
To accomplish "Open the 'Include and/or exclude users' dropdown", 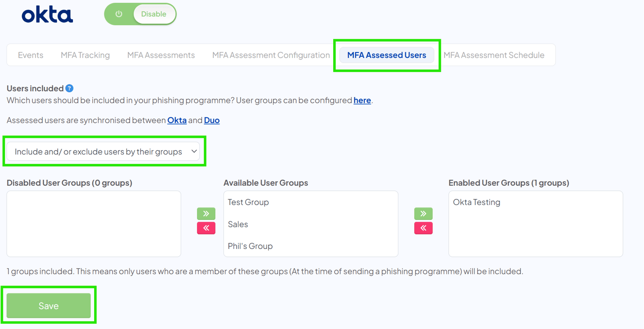I will 104,151.
